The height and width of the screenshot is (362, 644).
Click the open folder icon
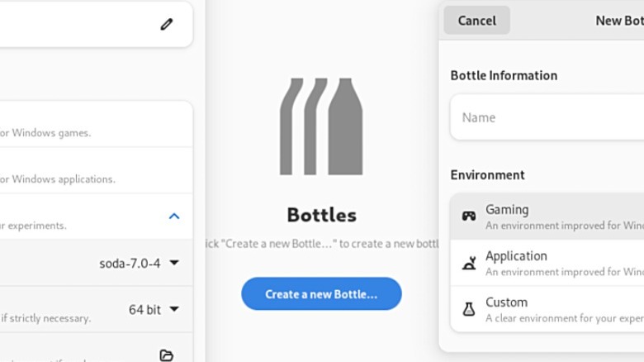(166, 355)
